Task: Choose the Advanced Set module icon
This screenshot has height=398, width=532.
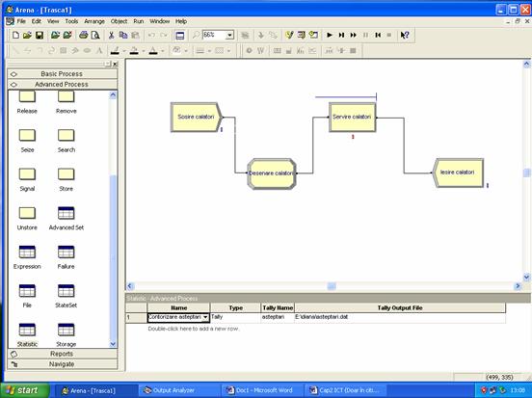Action: pos(66,213)
